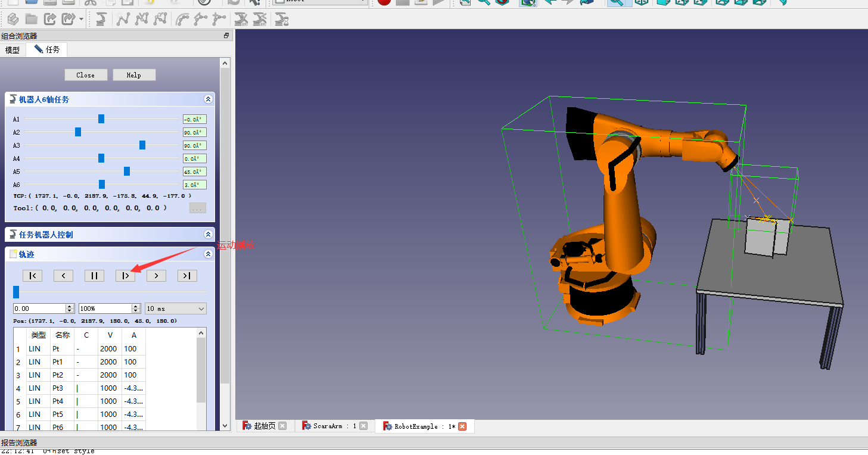Step back one waypoint button
Viewport: 868px width, 455px height.
pos(63,276)
